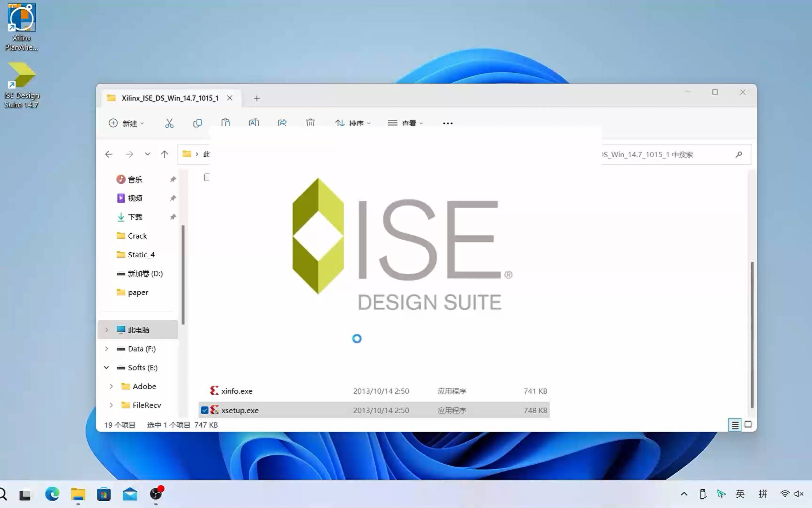Viewport: 812px width, 508px height.
Task: Click the Wi-Fi network tray icon
Action: coord(785,494)
